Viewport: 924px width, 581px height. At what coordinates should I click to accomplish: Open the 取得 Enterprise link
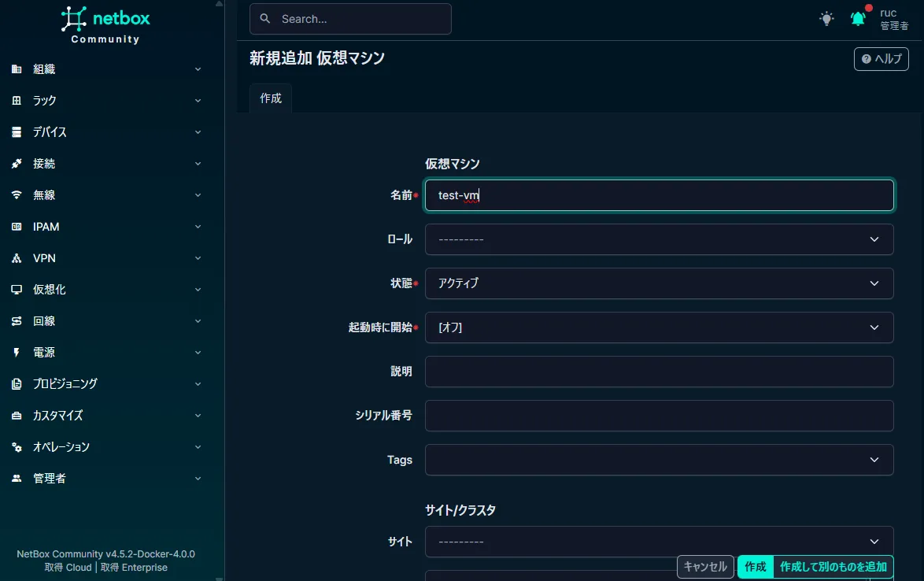(x=134, y=568)
